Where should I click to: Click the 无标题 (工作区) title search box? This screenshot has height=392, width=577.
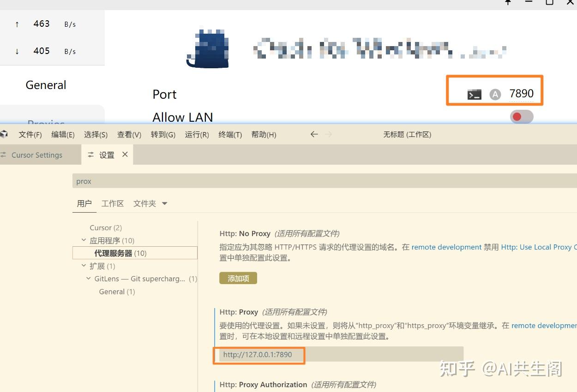[407, 135]
